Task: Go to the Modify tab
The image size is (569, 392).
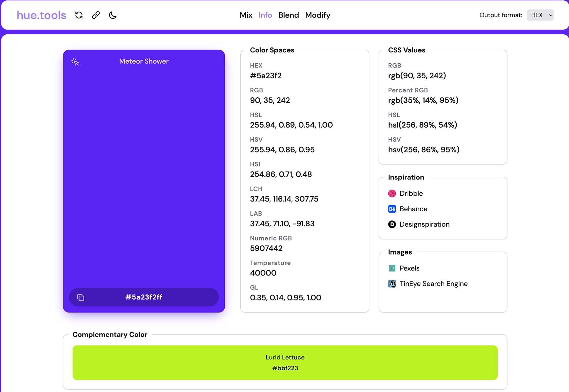Action: [x=318, y=15]
